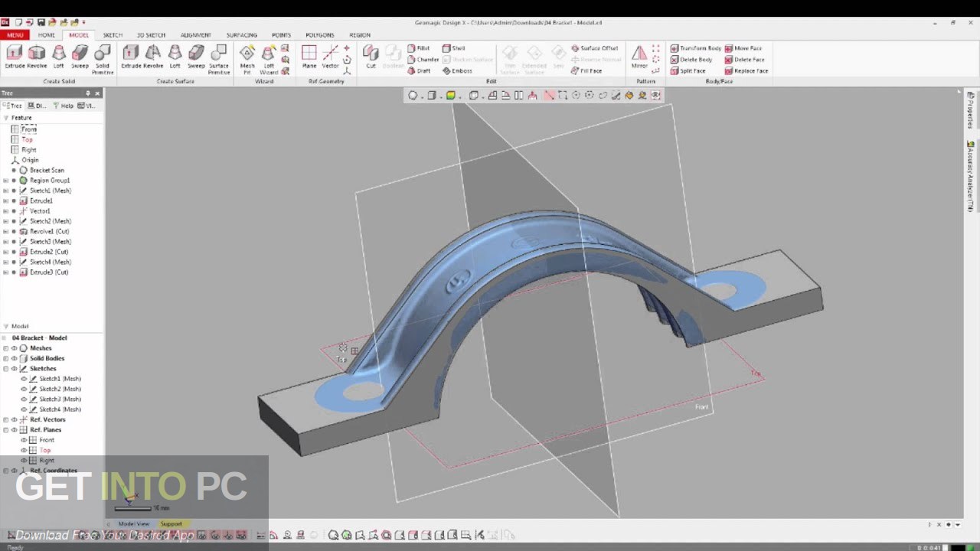This screenshot has height=551, width=980.
Task: Open the Help panel tab
Action: tap(64, 106)
